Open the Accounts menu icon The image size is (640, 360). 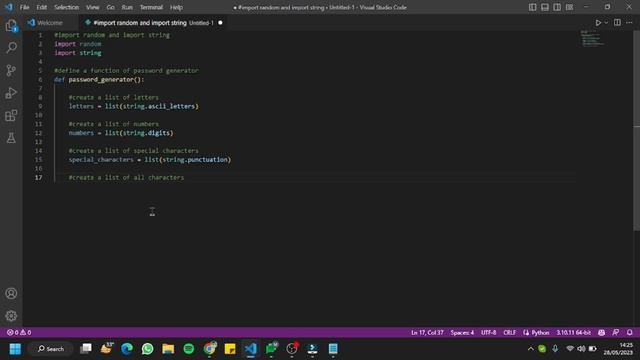11,293
